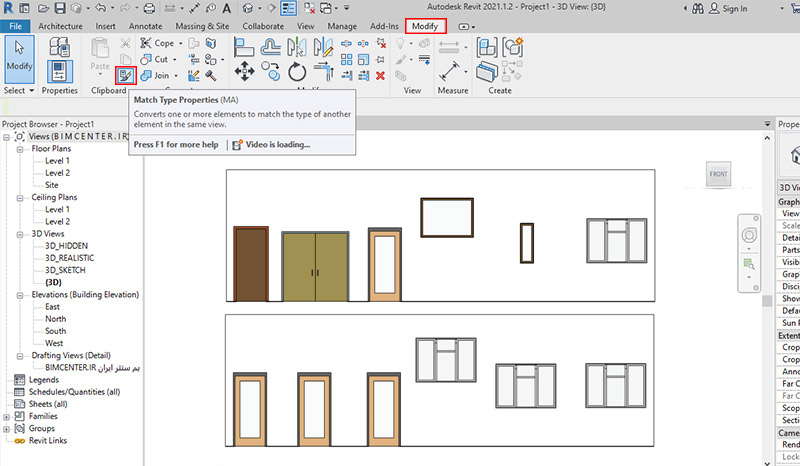This screenshot has width=800, height=466.
Task: Open Customize Quick Access Toolbar dropdown
Action: point(346,8)
